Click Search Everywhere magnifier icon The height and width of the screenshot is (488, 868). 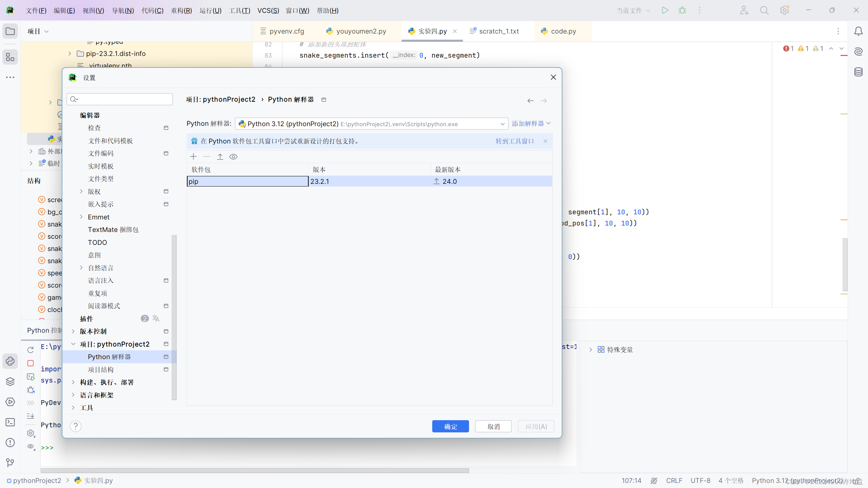[x=764, y=10]
